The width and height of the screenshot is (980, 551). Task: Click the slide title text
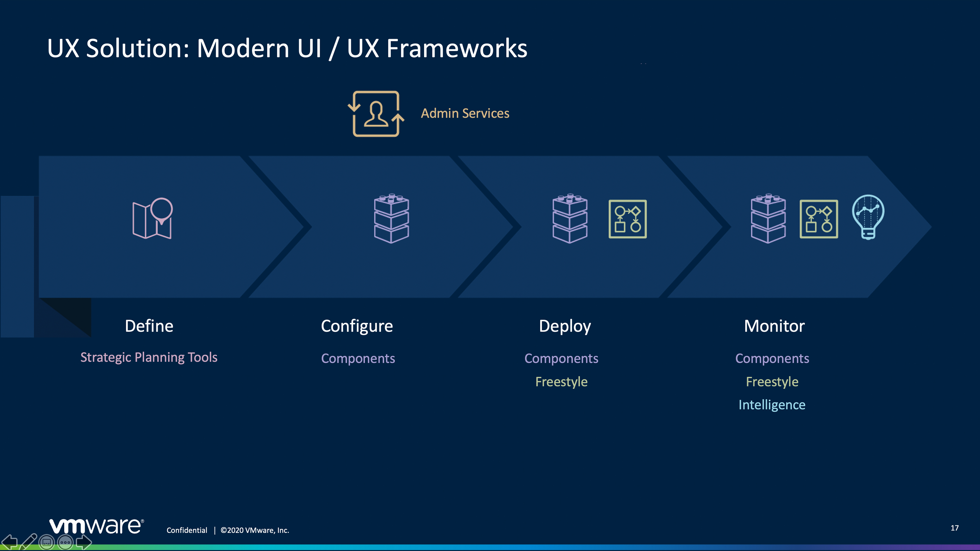point(287,48)
